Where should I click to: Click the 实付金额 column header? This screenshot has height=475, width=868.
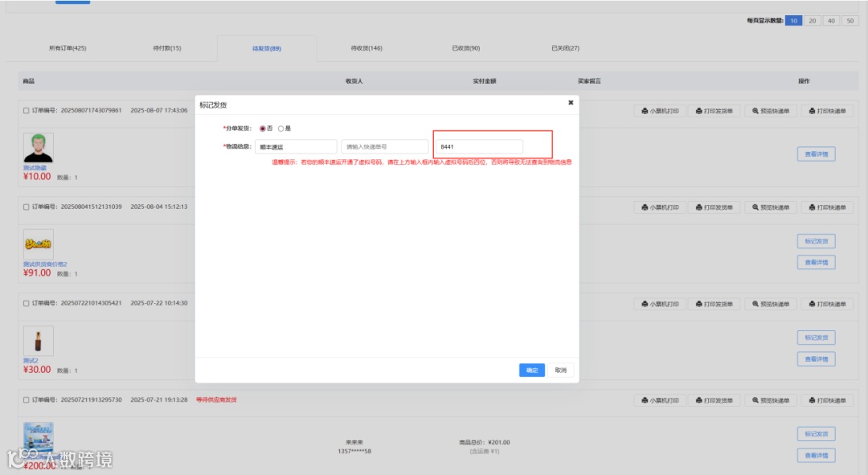click(485, 81)
